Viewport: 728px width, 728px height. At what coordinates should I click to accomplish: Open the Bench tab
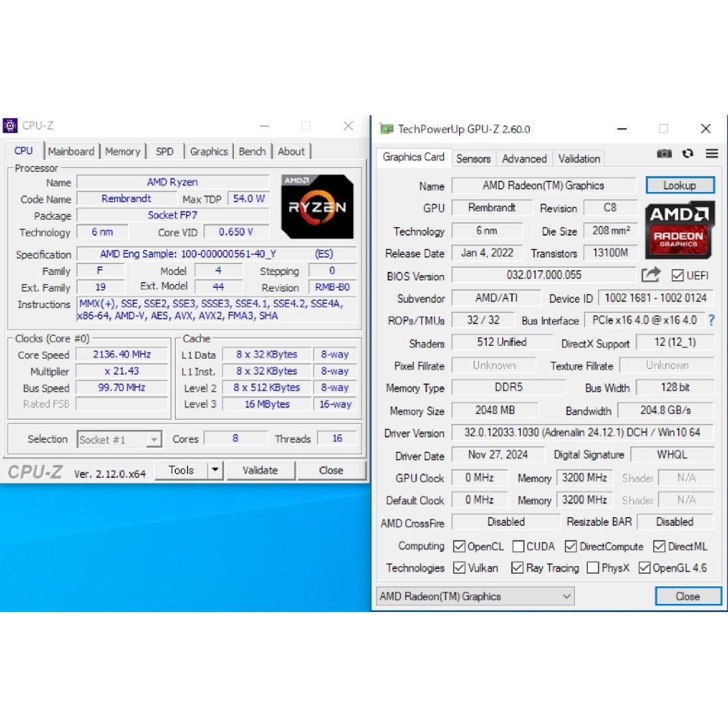252,152
